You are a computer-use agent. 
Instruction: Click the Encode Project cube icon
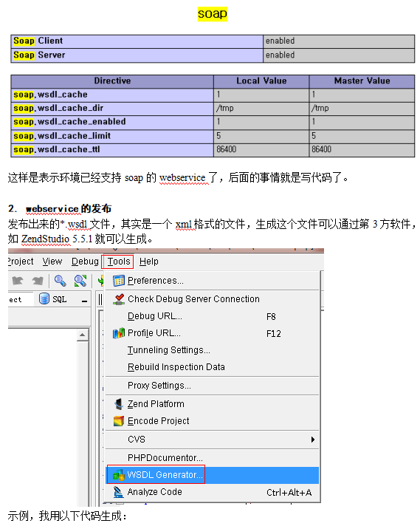click(119, 421)
